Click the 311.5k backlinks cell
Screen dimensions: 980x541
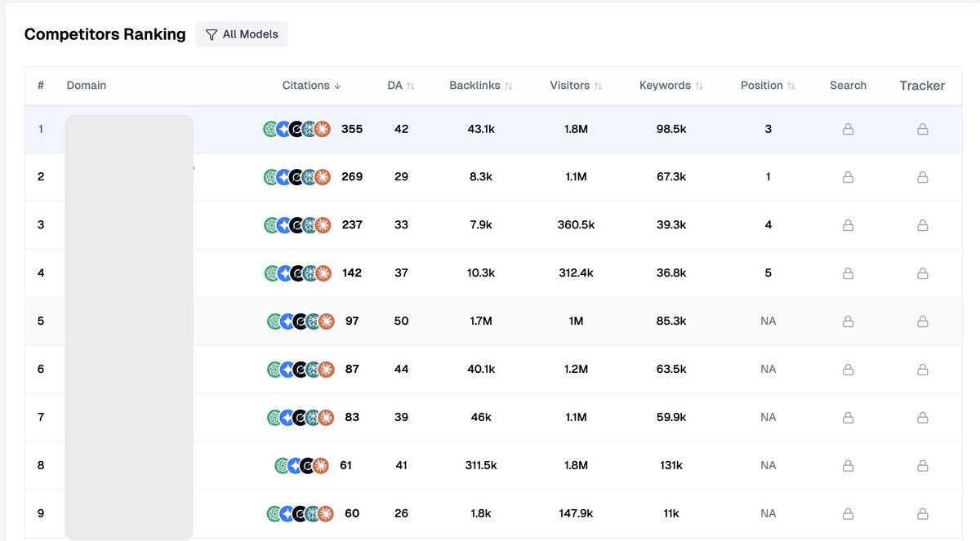coord(481,466)
